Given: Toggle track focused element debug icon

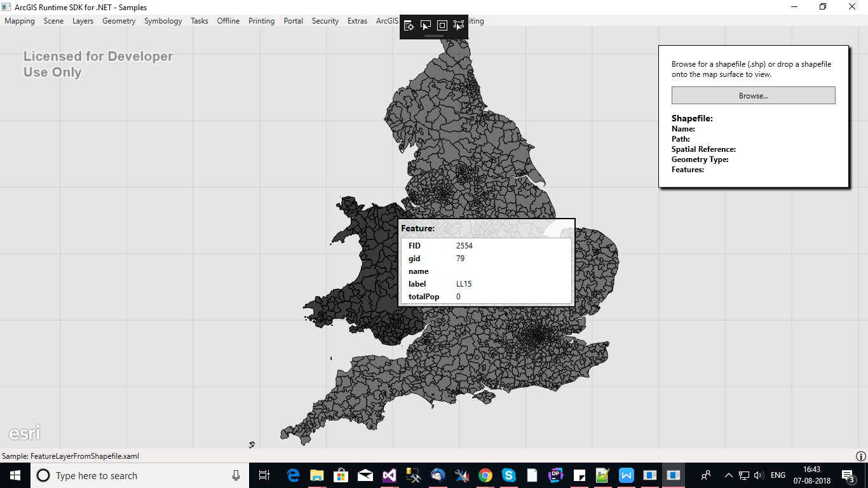Looking at the screenshot, I should tap(459, 25).
